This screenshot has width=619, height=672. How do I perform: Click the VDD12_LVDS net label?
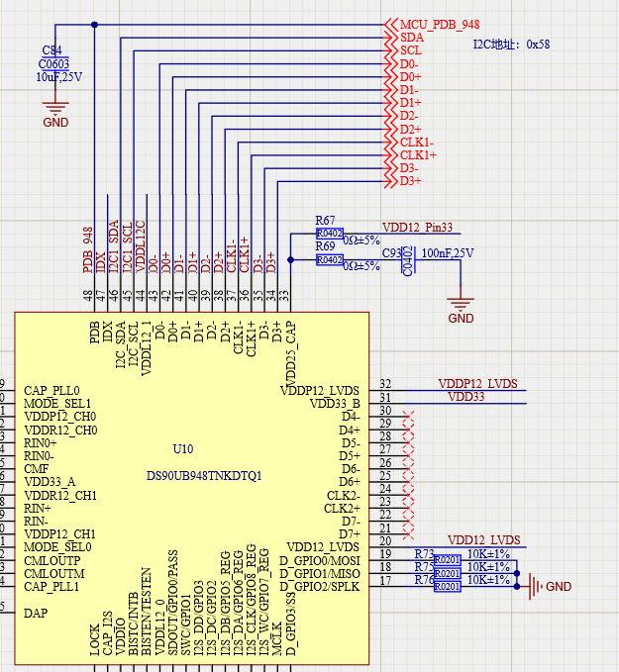484,540
